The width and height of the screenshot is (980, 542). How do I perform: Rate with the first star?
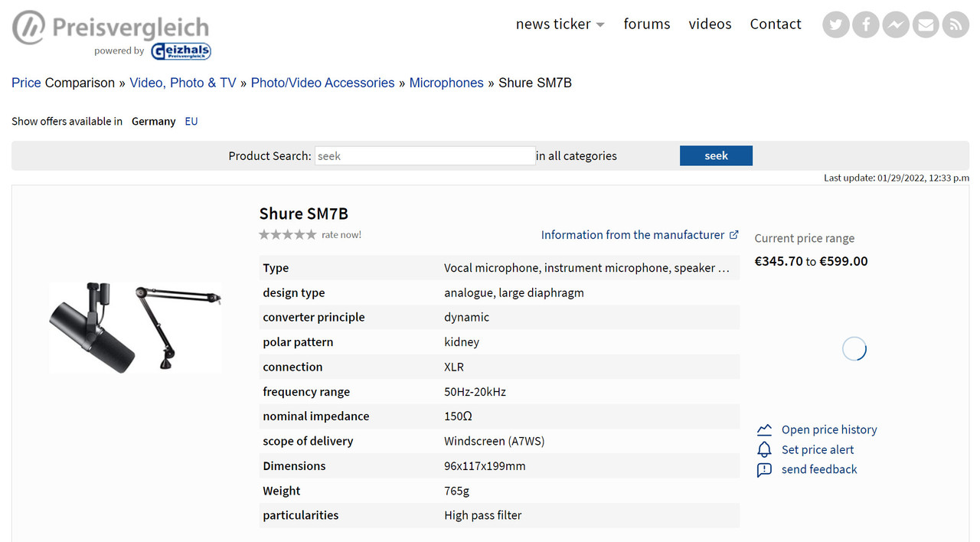(x=265, y=235)
